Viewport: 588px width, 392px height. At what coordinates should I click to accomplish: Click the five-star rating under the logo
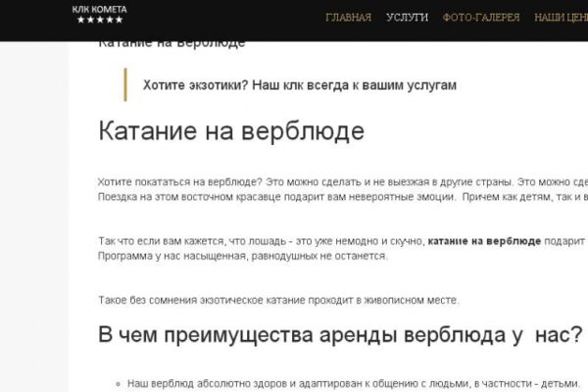[x=100, y=20]
